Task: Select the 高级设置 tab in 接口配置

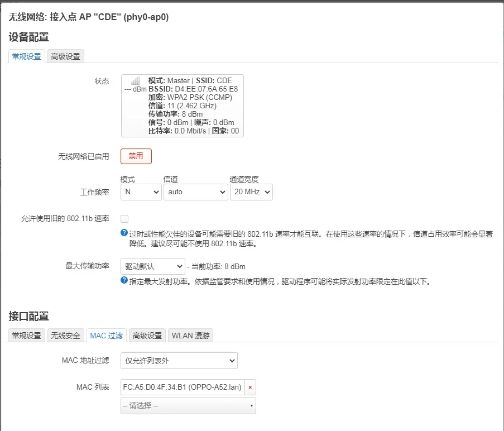Action: pyautogui.click(x=148, y=336)
